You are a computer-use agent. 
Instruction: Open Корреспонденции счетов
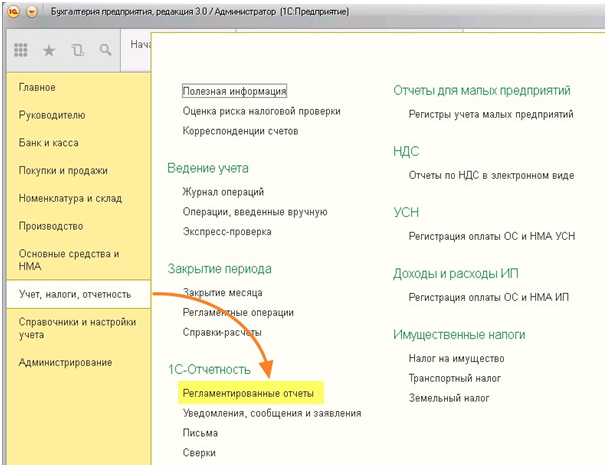coord(240,131)
